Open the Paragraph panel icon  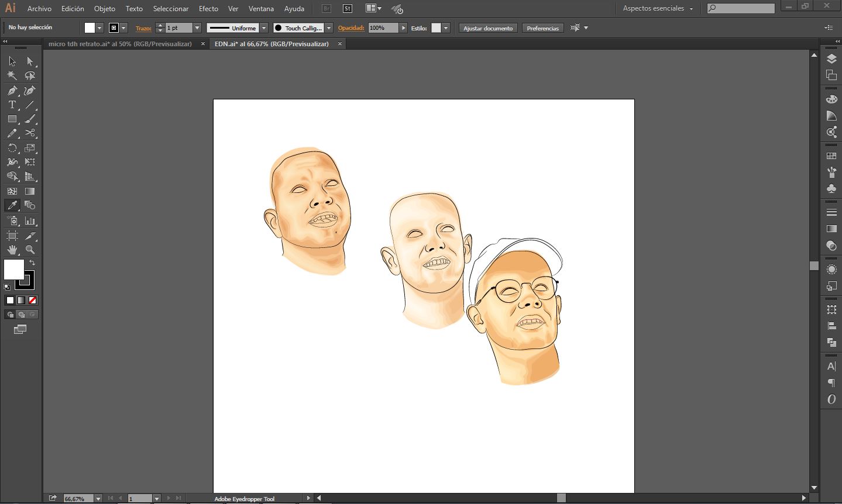831,383
